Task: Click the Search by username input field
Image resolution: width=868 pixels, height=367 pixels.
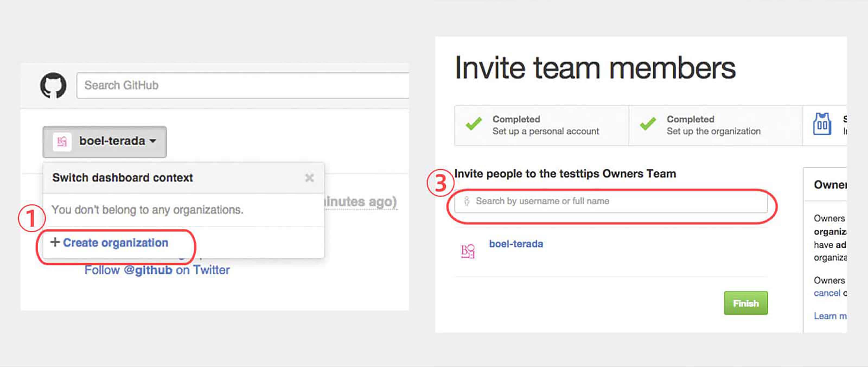Action: [x=611, y=201]
